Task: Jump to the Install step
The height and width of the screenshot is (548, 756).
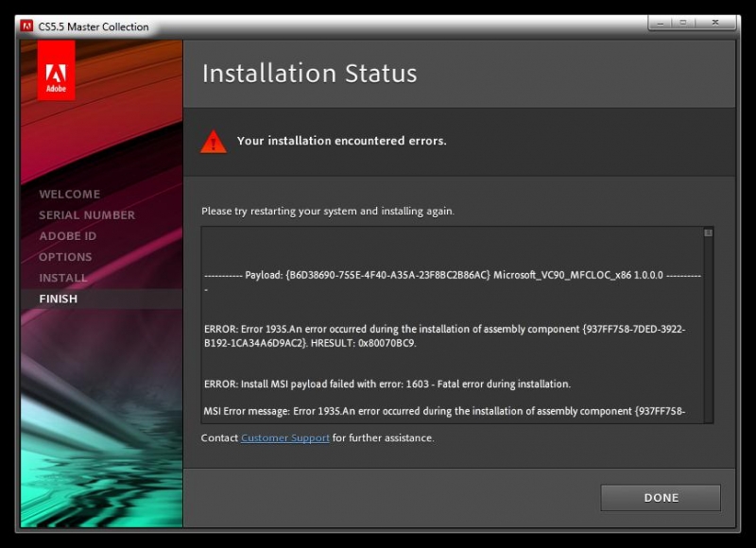Action: [x=62, y=278]
